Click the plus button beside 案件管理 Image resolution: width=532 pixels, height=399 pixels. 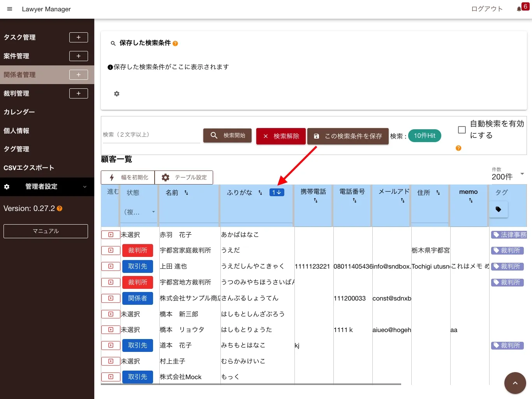coord(79,56)
